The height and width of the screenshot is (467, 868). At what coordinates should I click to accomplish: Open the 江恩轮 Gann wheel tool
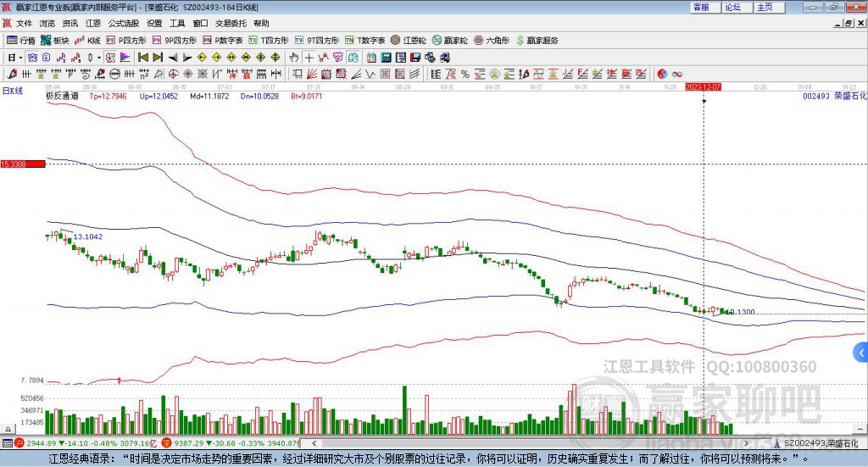(408, 40)
